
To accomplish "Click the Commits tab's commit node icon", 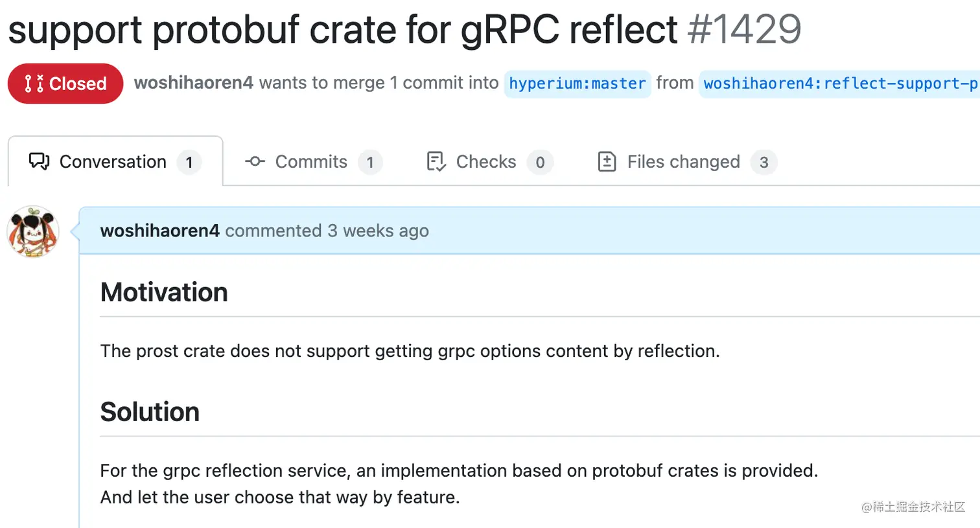I will point(255,161).
